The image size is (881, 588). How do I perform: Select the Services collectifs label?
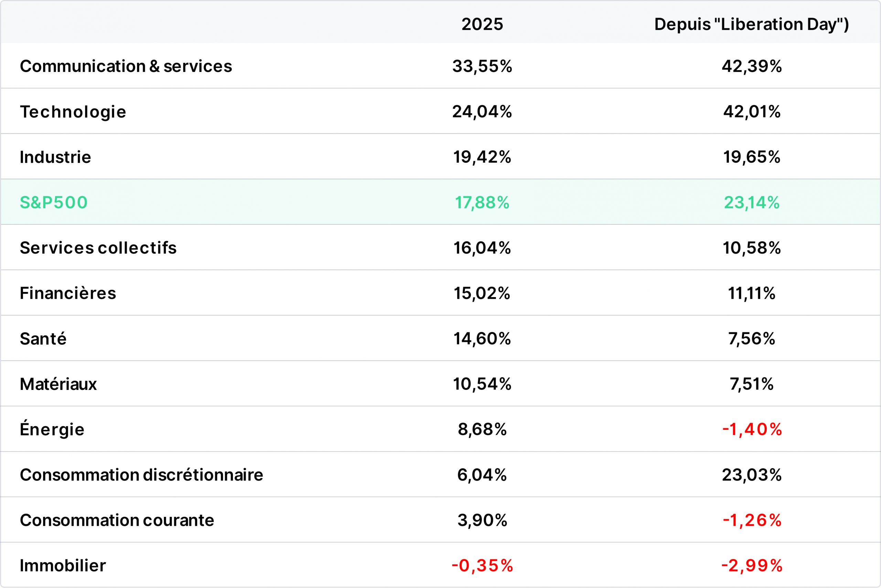click(x=98, y=248)
